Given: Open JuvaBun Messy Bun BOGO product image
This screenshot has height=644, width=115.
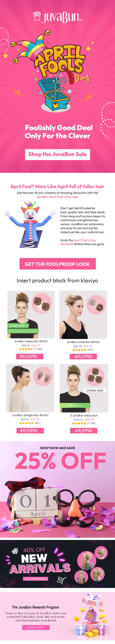Looking at the screenshot, I should point(31,314).
